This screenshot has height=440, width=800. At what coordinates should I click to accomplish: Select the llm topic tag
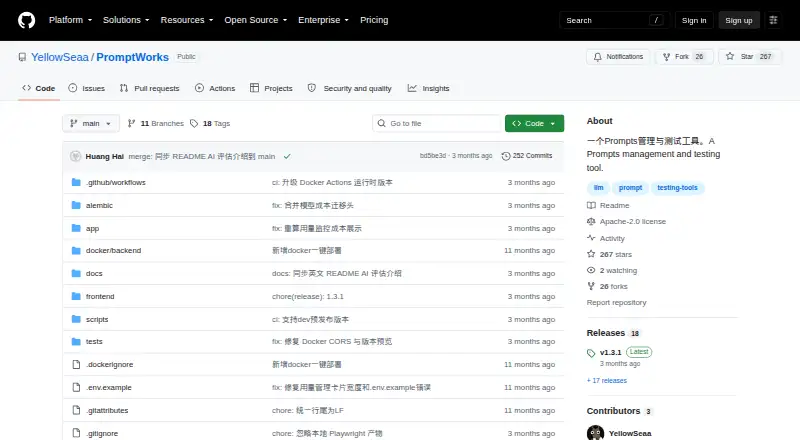(598, 188)
